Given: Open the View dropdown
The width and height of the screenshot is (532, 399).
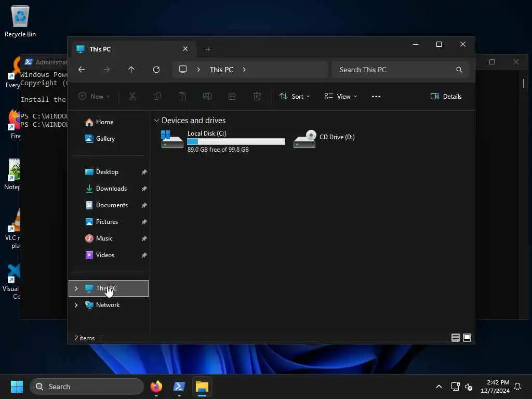Looking at the screenshot, I should (x=341, y=96).
